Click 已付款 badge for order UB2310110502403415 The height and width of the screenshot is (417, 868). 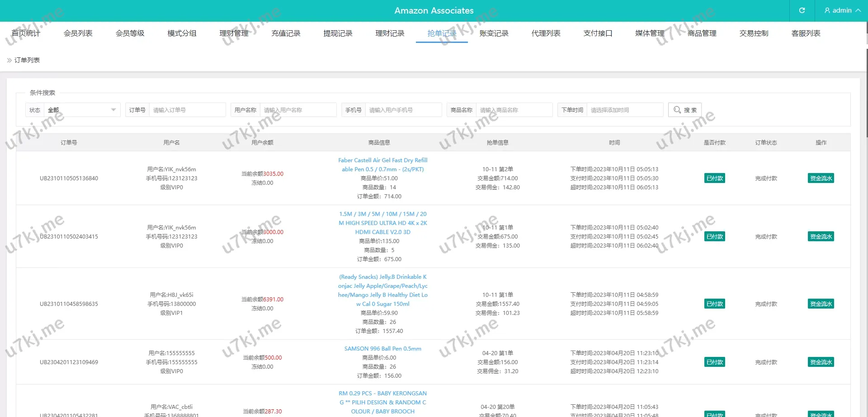(714, 236)
